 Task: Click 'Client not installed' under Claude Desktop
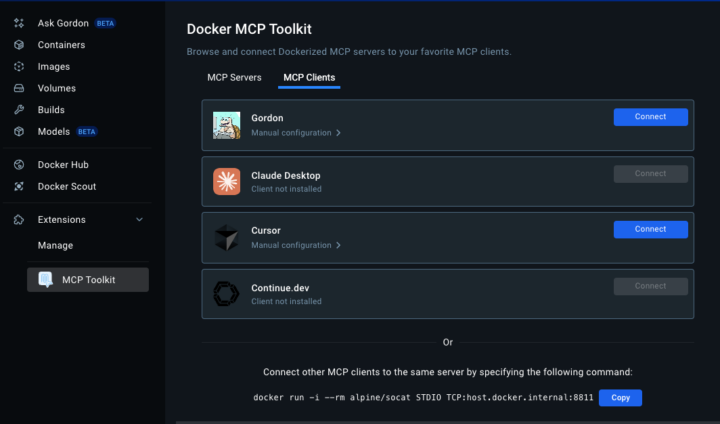point(286,189)
